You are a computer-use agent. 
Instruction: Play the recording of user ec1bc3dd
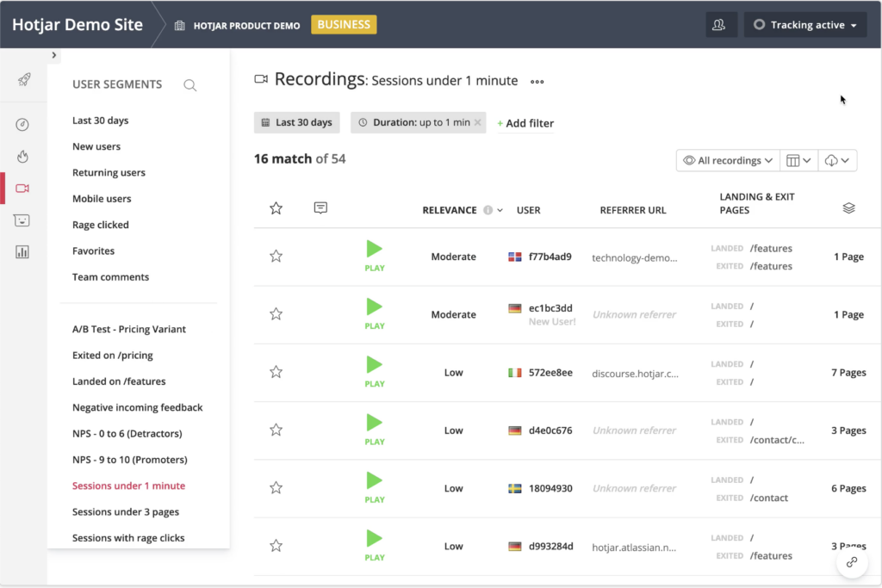click(375, 313)
